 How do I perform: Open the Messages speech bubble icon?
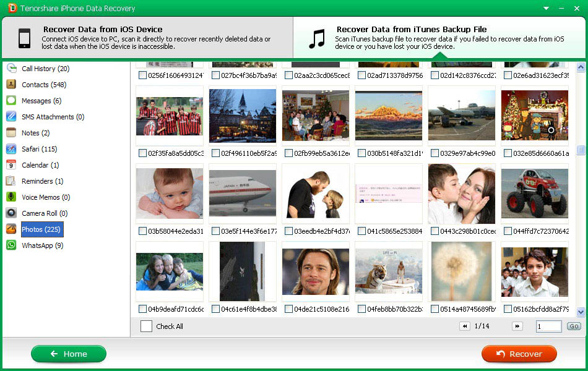[11, 101]
